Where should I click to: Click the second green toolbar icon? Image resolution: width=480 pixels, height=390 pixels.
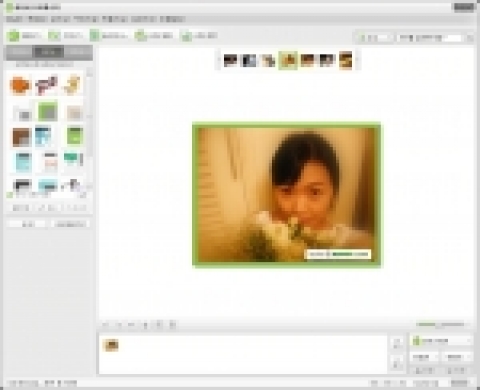pos(54,35)
